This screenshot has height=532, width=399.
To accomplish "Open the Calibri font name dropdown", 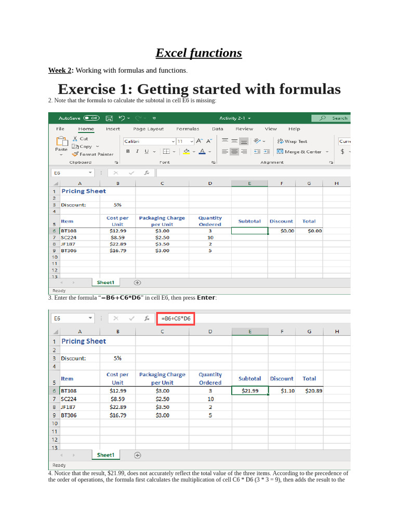I will (x=173, y=141).
